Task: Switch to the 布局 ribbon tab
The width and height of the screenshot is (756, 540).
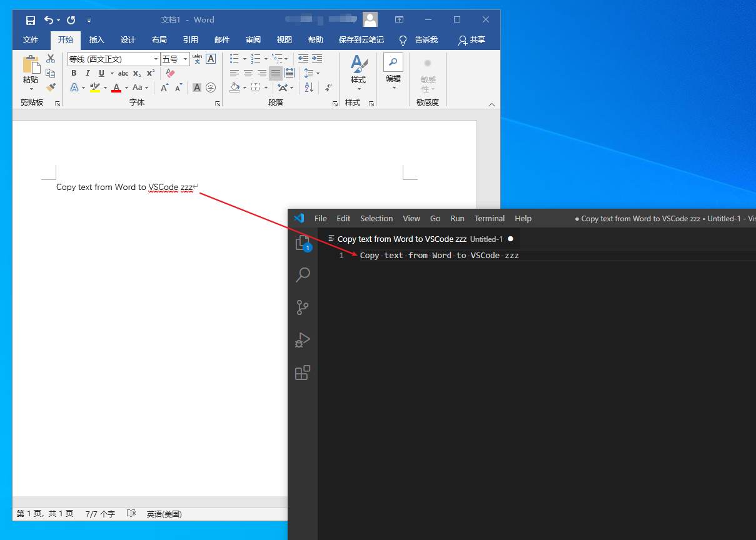Action: (x=159, y=40)
